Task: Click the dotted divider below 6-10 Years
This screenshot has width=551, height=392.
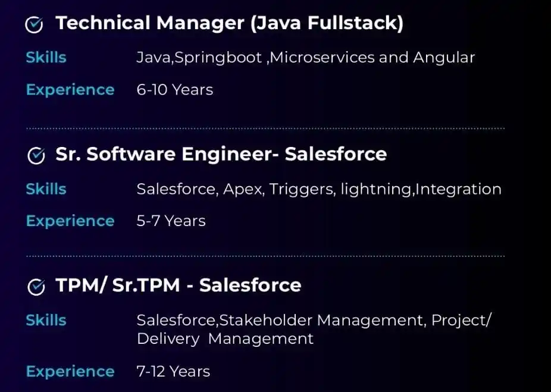Action: point(265,128)
